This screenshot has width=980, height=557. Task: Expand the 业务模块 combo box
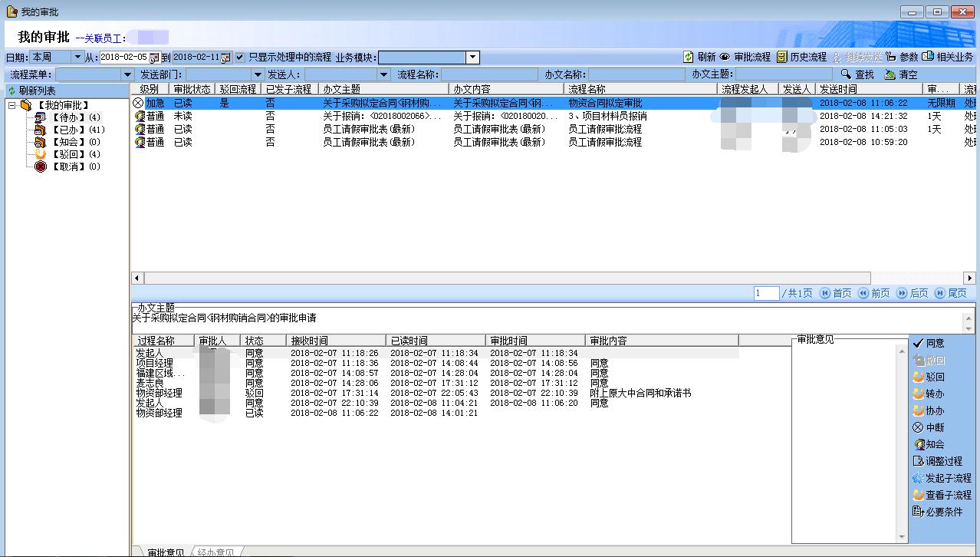click(x=472, y=58)
